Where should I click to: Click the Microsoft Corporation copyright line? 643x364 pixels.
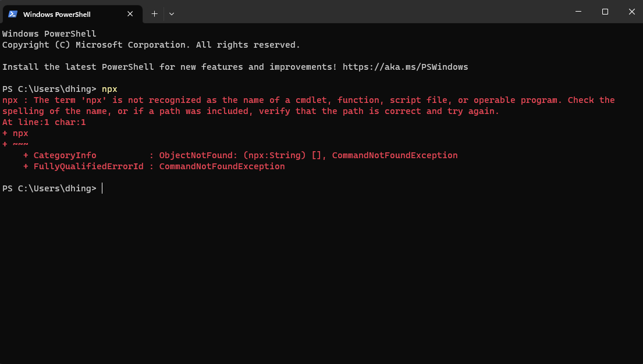pyautogui.click(x=151, y=44)
